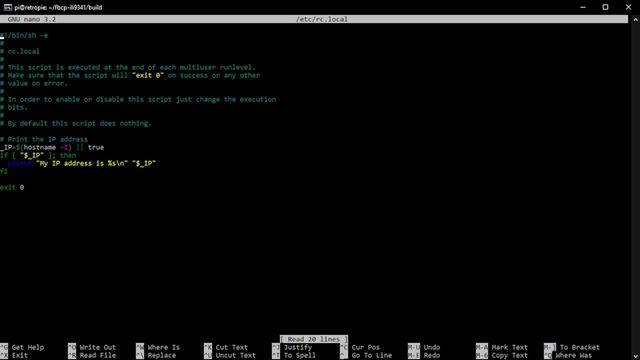This screenshot has width=640, height=360.
Task: Click the Cur Pos shortcut
Action: click(360, 347)
